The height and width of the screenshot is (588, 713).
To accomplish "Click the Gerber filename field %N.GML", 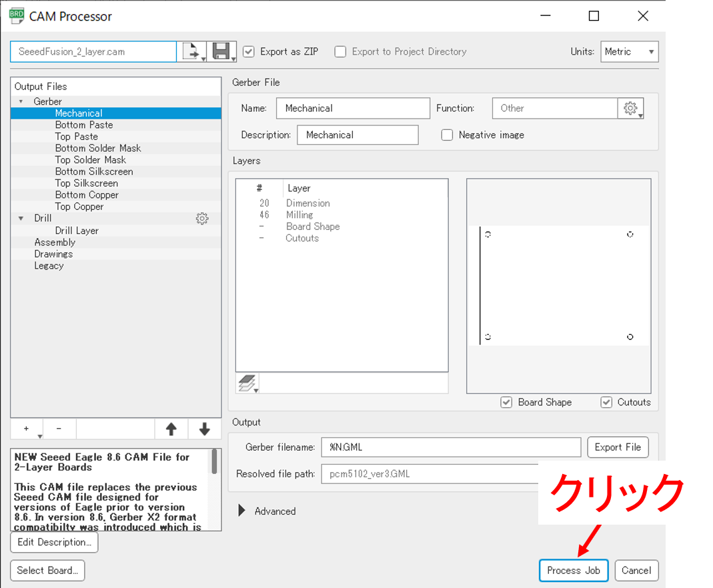I will [x=451, y=447].
